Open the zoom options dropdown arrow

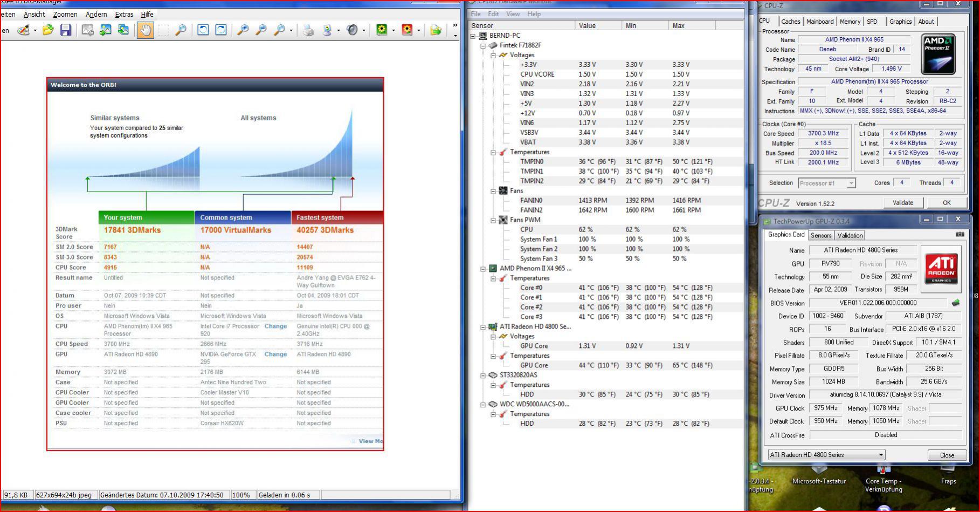point(291,31)
